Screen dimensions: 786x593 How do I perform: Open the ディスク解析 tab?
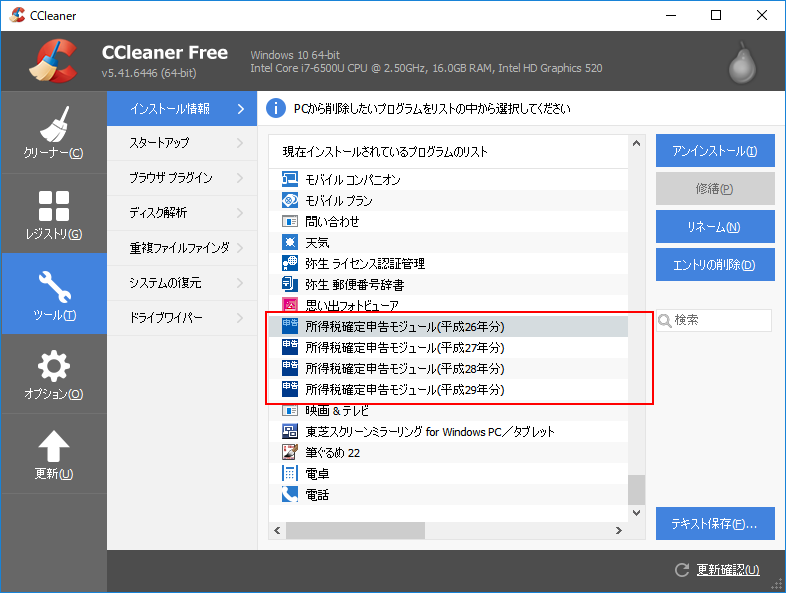coord(182,213)
